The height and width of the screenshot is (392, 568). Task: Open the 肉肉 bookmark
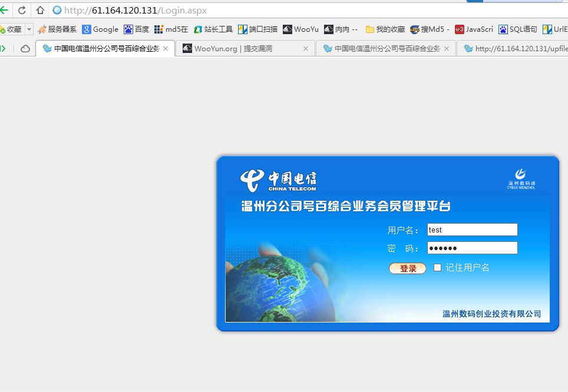pos(341,29)
